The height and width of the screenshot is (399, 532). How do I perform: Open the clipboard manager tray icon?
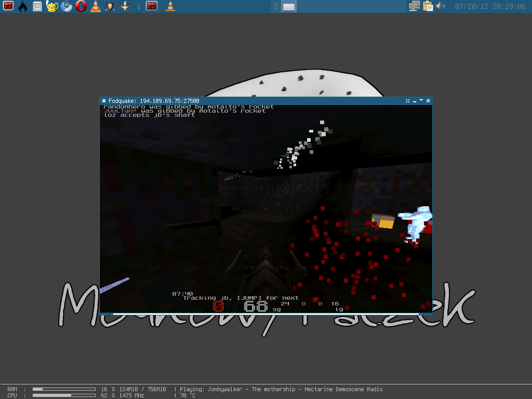[x=428, y=6]
